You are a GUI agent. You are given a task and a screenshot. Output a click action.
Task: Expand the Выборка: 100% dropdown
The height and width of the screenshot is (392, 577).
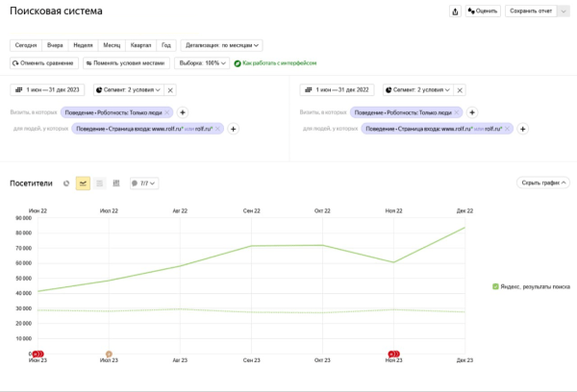click(202, 62)
